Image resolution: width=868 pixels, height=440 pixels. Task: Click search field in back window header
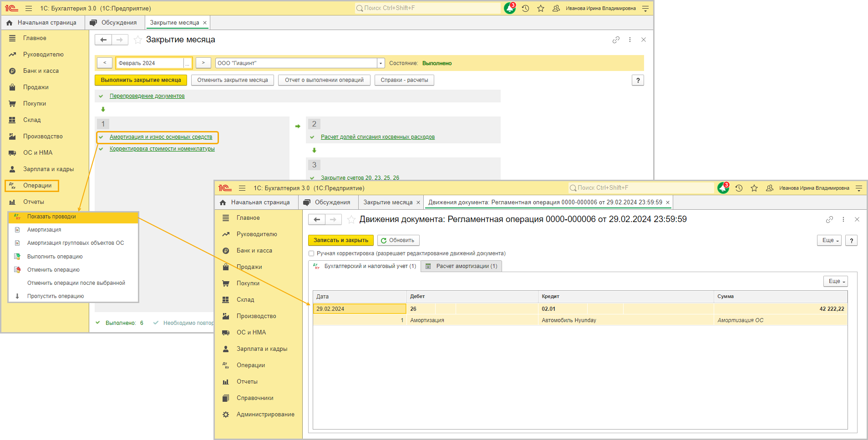click(x=428, y=8)
